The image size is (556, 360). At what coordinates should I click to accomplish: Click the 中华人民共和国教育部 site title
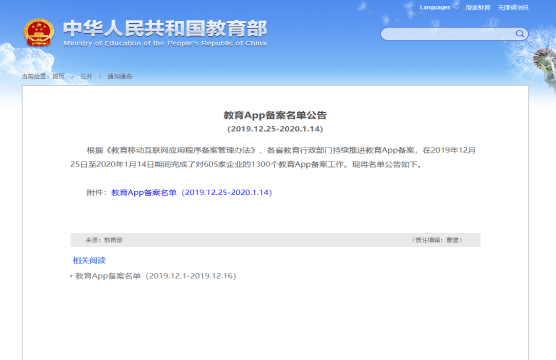(x=165, y=28)
